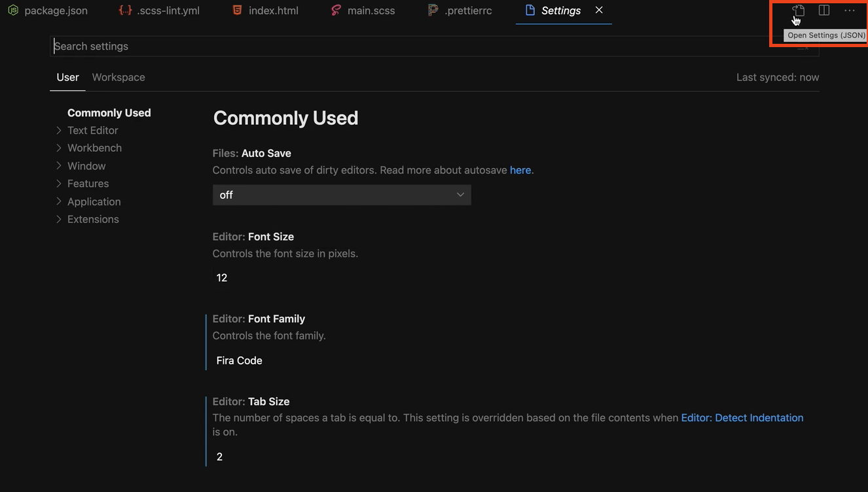This screenshot has width=868, height=492.
Task: Follow the Editor: Detect Indentation link
Action: (x=742, y=418)
